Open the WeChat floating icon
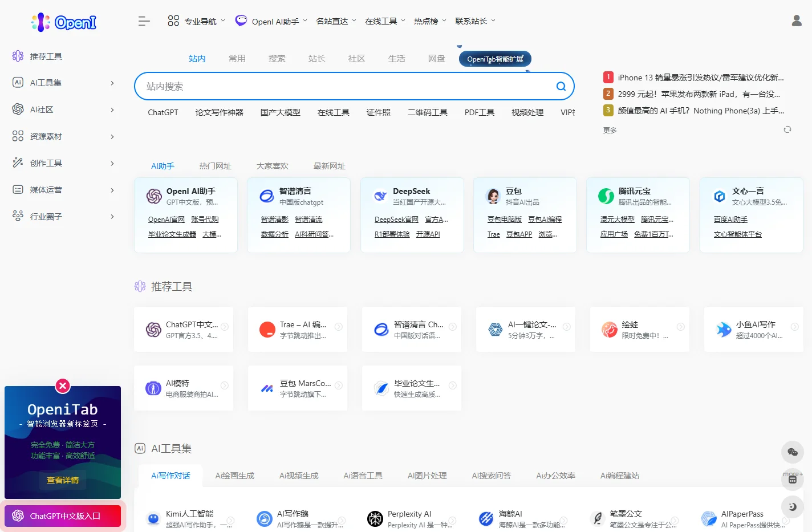Viewport: 812px width, 532px height. tap(792, 452)
